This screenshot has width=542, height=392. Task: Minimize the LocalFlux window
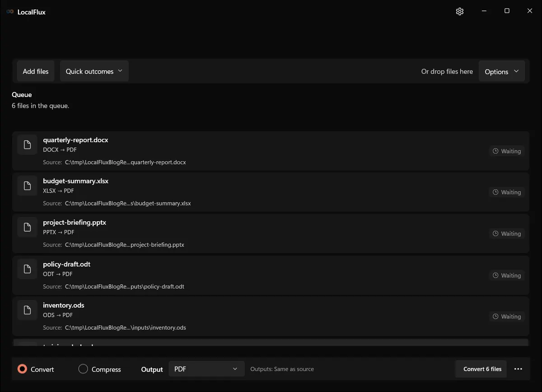pos(484,11)
